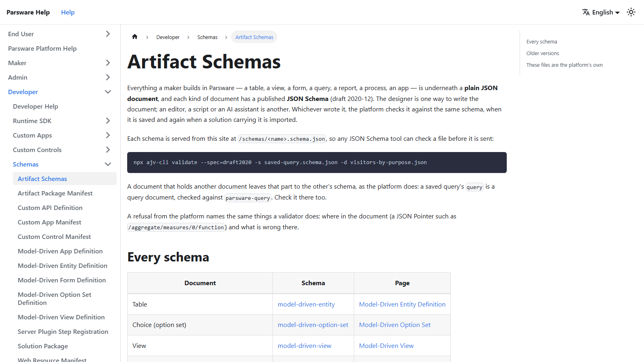Viewport: 644px width, 362px height.
Task: Expand the Runtime SDK section chevron
Action: pyautogui.click(x=108, y=121)
